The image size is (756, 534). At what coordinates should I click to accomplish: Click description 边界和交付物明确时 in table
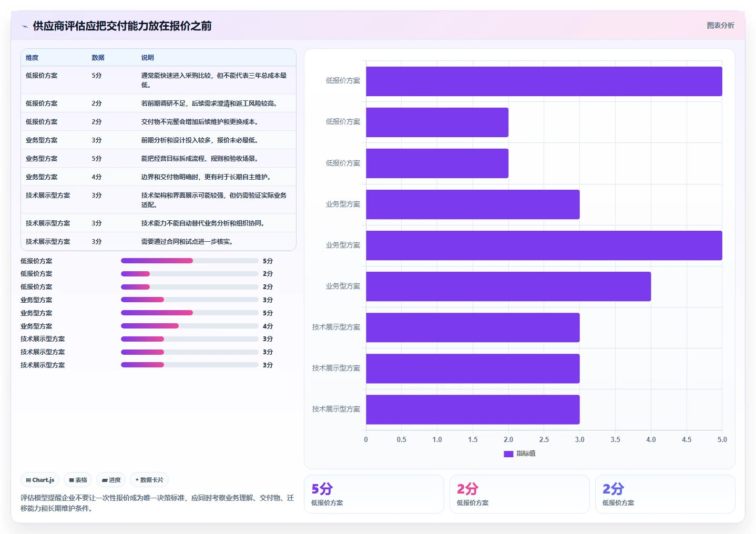coord(206,177)
